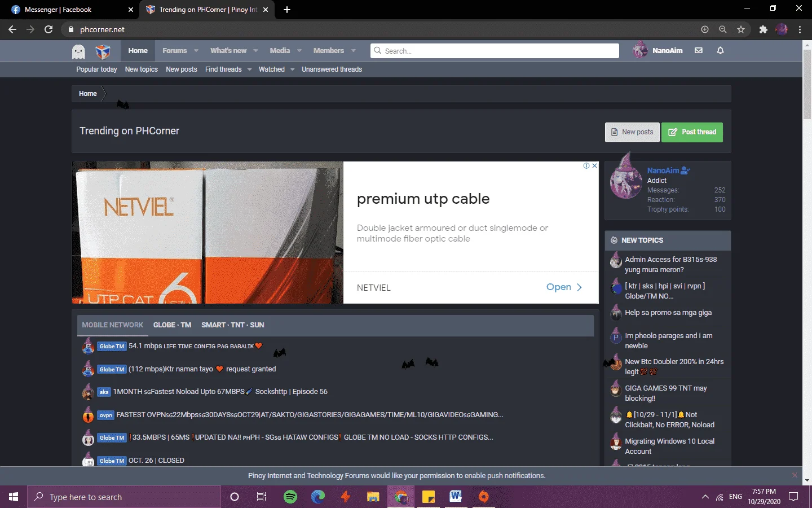Open the inbox envelope icon
Viewport: 812px width, 508px height.
click(699, 51)
